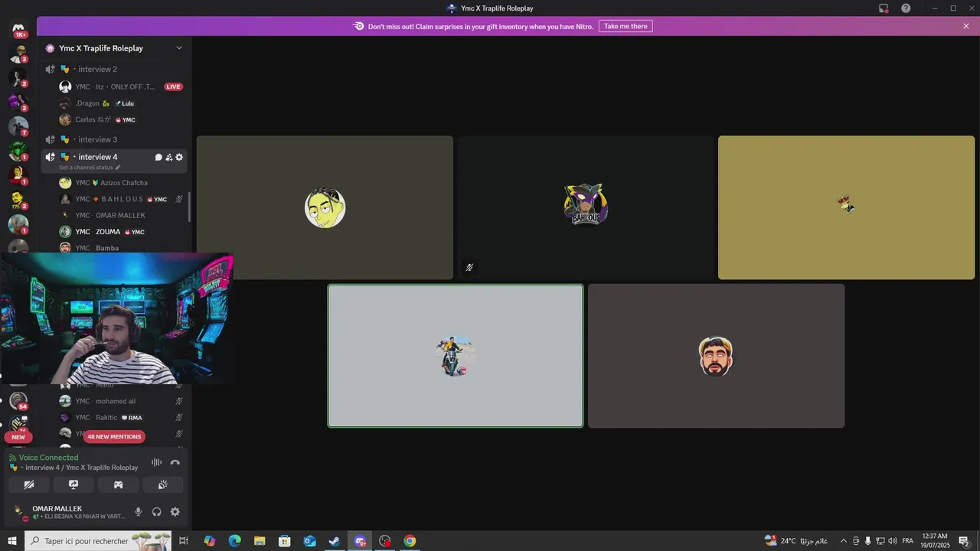Select user .Dragon in interview 2
Screen dimensions: 980x551
(122, 103)
